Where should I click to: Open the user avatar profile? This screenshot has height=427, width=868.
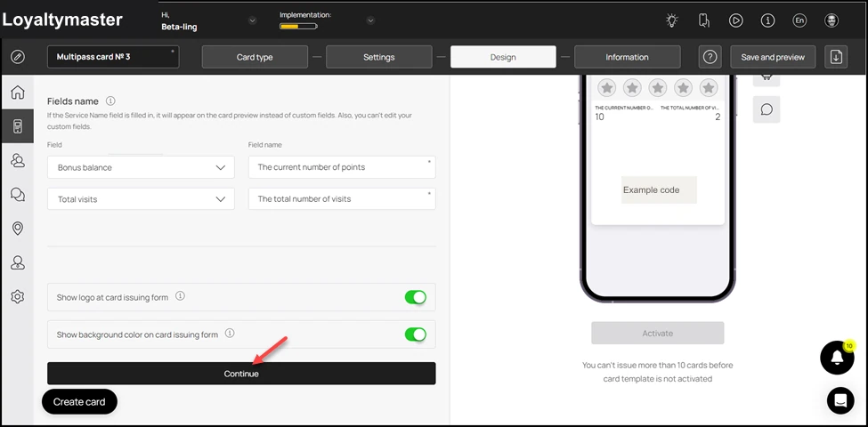831,21
